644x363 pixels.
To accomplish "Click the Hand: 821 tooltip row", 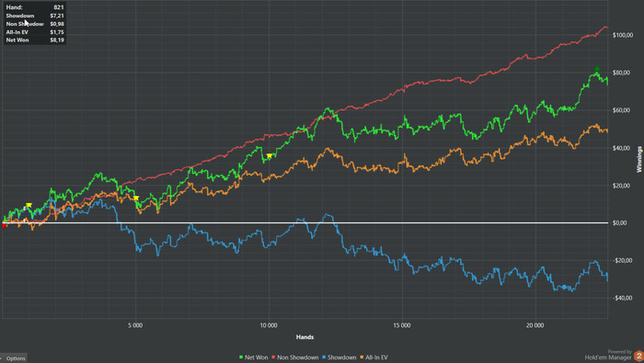I will coord(35,7).
